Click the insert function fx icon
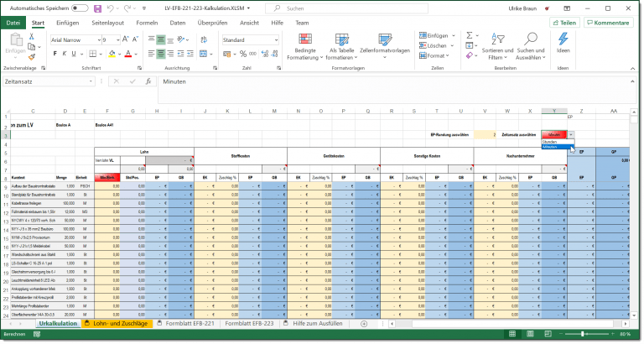The width and height of the screenshot is (644, 344). pos(148,81)
